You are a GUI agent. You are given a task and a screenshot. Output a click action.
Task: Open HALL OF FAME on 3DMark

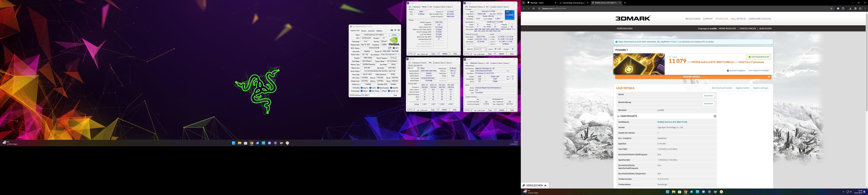pos(738,19)
